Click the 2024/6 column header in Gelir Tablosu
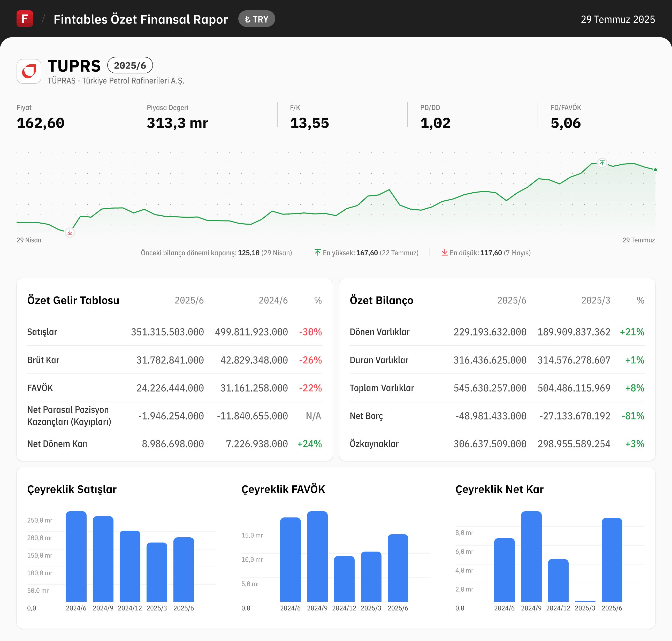 pos(273,300)
